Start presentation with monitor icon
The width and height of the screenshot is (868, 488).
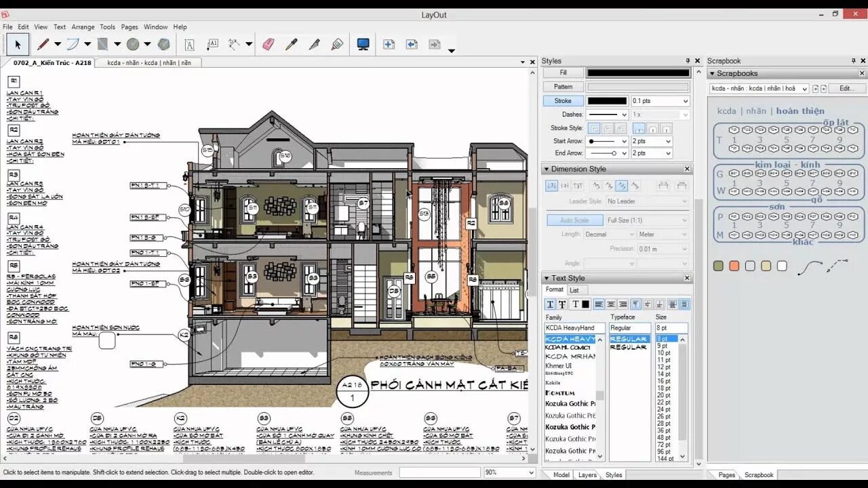point(363,45)
